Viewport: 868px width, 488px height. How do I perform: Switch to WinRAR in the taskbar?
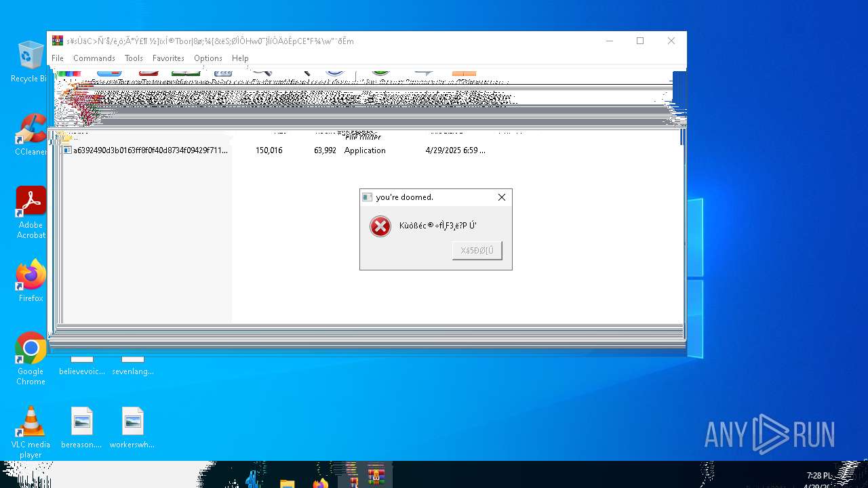[376, 476]
